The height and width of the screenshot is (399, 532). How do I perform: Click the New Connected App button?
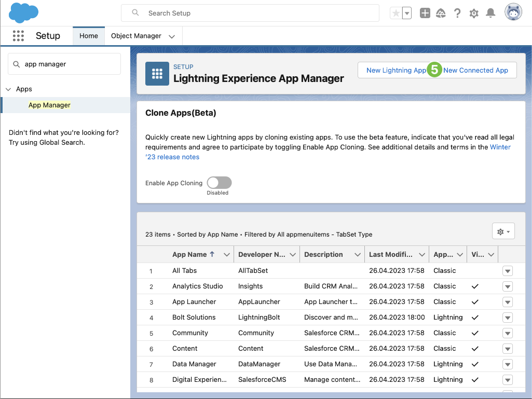[476, 71]
